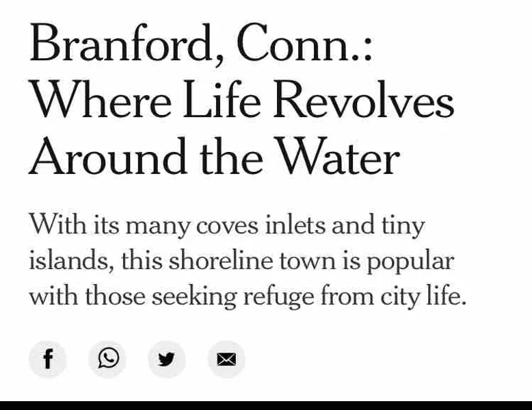Email the article using the envelope icon
The height and width of the screenshot is (410, 532).
(x=226, y=359)
